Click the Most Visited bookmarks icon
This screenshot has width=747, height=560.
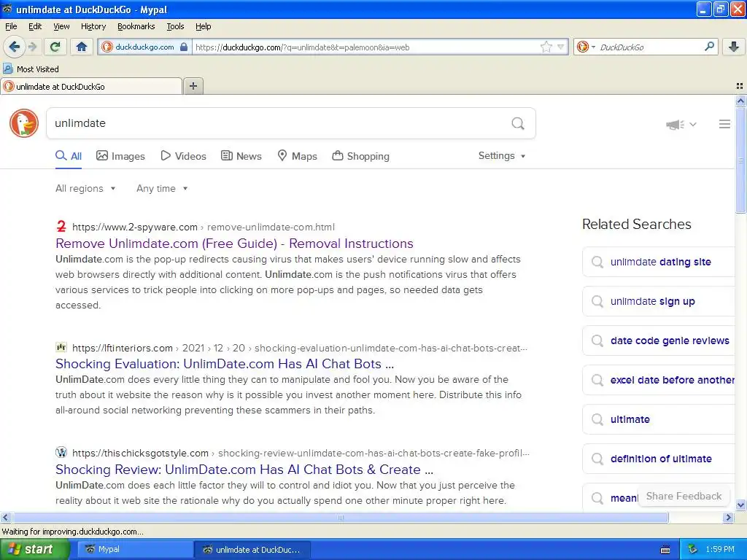(7, 69)
